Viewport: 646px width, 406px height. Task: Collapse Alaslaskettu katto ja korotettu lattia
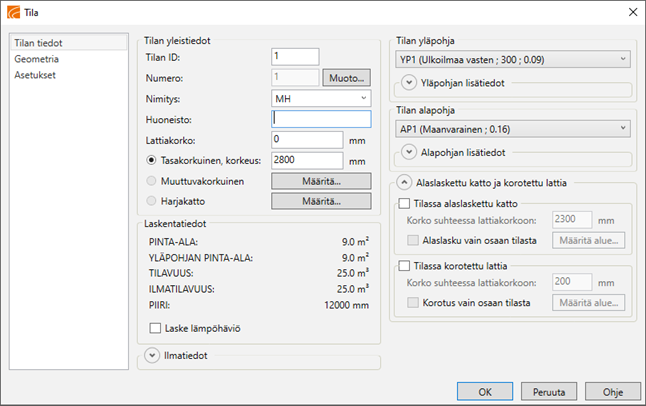point(403,182)
